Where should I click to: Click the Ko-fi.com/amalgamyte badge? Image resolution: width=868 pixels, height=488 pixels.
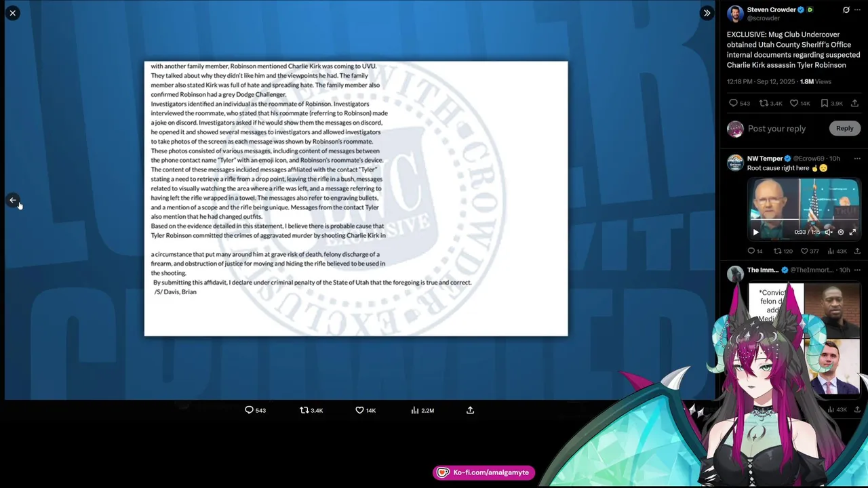[484, 472]
